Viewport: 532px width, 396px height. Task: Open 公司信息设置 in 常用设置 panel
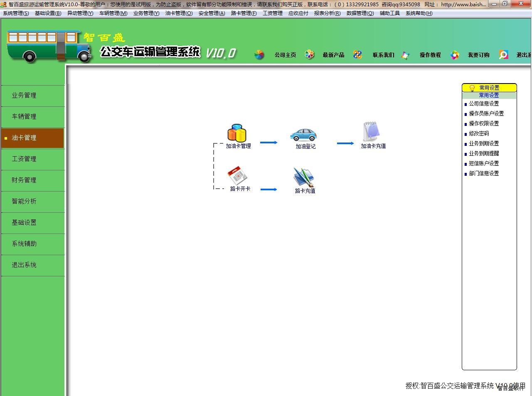pos(484,104)
